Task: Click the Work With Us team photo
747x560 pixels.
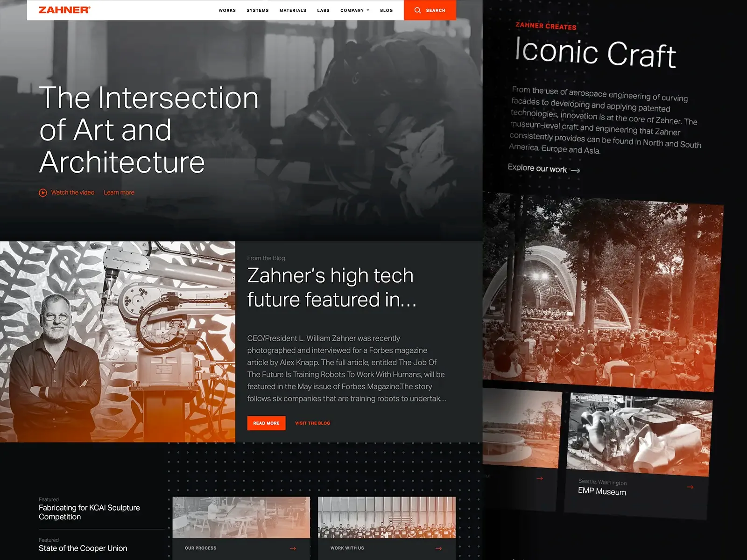Action: 387,518
